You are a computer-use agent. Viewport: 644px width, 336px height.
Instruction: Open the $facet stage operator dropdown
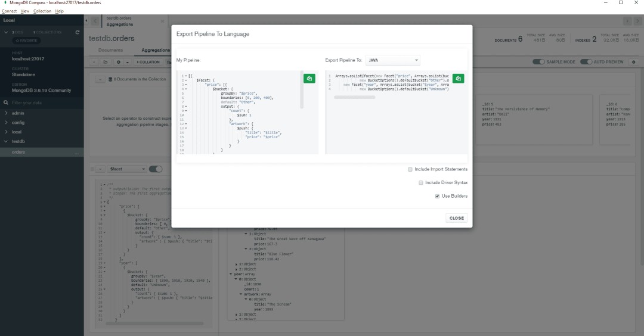[x=126, y=169]
